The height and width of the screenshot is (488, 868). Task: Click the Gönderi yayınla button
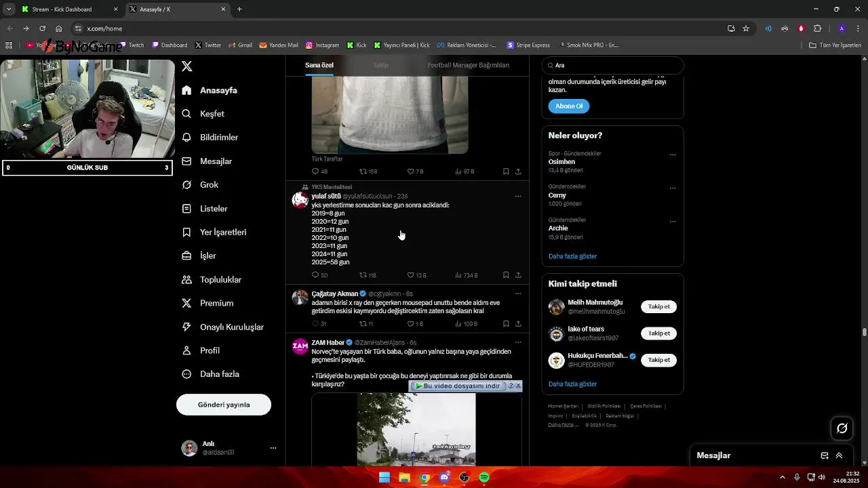pos(224,405)
